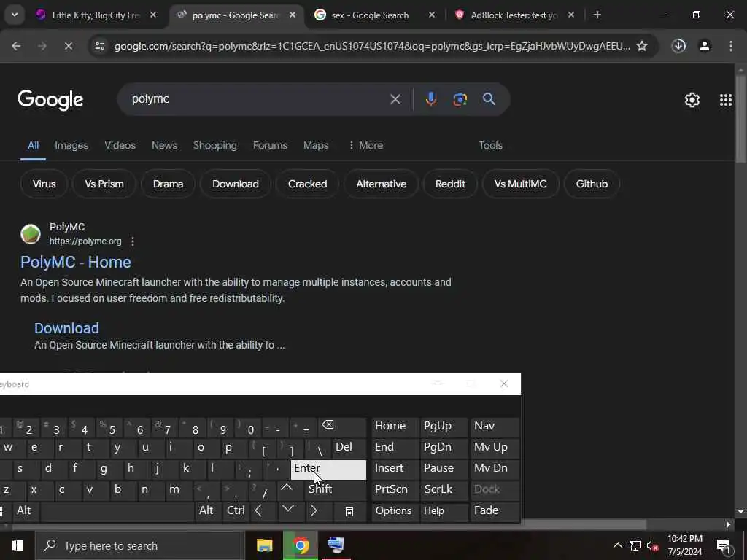
Task: Open Google Lens image search
Action: pyautogui.click(x=460, y=99)
